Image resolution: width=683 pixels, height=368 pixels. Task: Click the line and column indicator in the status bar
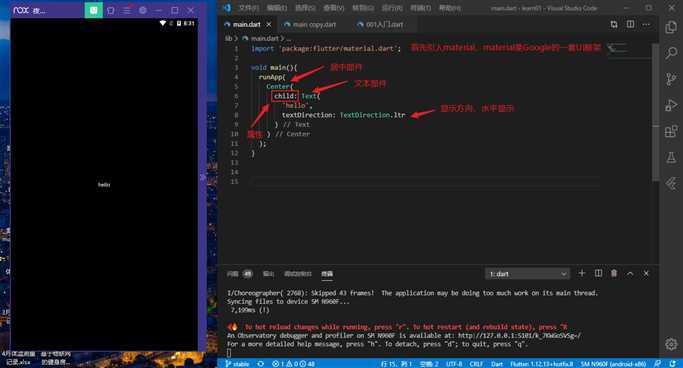point(396,364)
